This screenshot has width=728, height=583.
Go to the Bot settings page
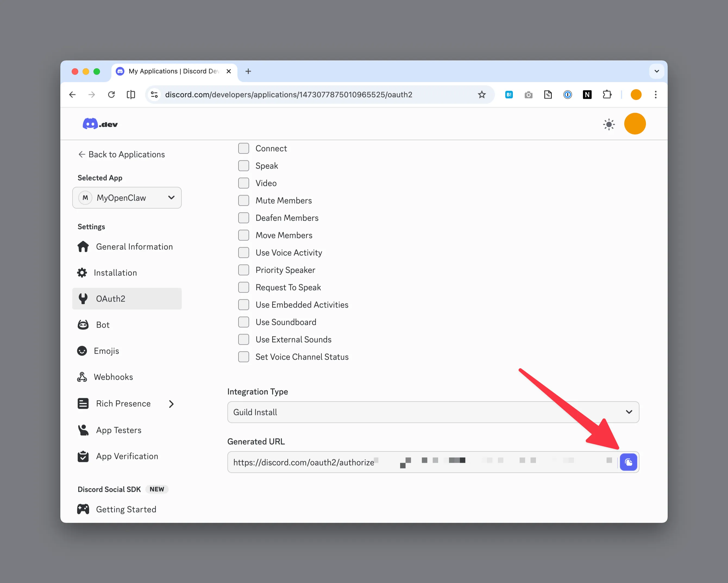pos(103,325)
